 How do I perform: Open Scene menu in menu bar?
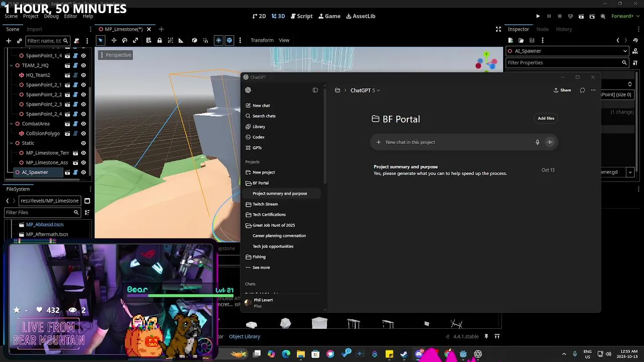[x=11, y=16]
